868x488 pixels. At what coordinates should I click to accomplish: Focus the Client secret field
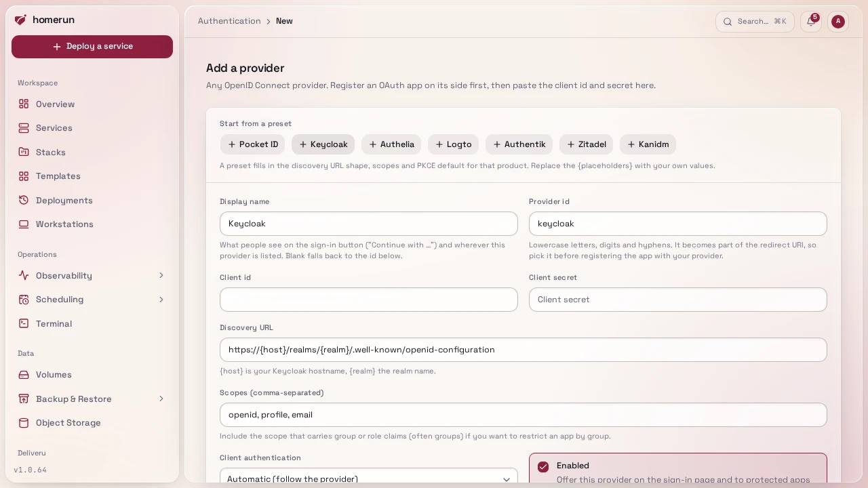coord(678,300)
